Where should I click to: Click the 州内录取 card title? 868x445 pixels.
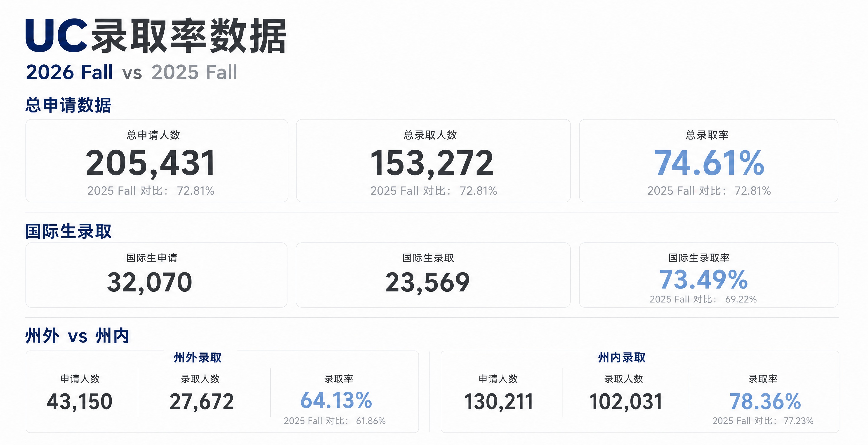[622, 358]
